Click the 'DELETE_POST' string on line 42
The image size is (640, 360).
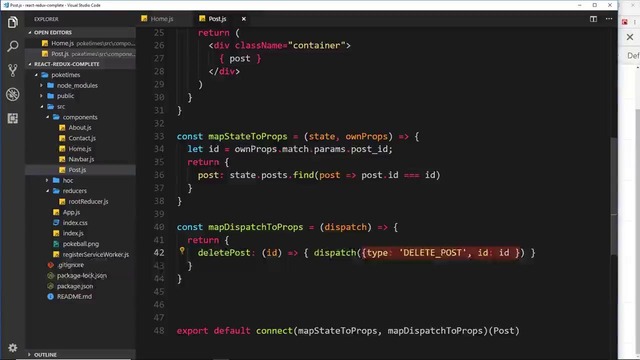point(432,253)
